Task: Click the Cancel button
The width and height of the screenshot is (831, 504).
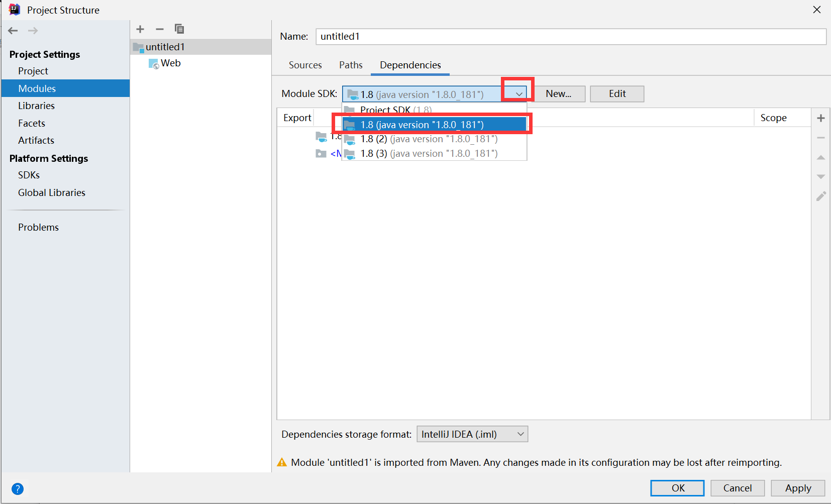Action: coord(738,488)
